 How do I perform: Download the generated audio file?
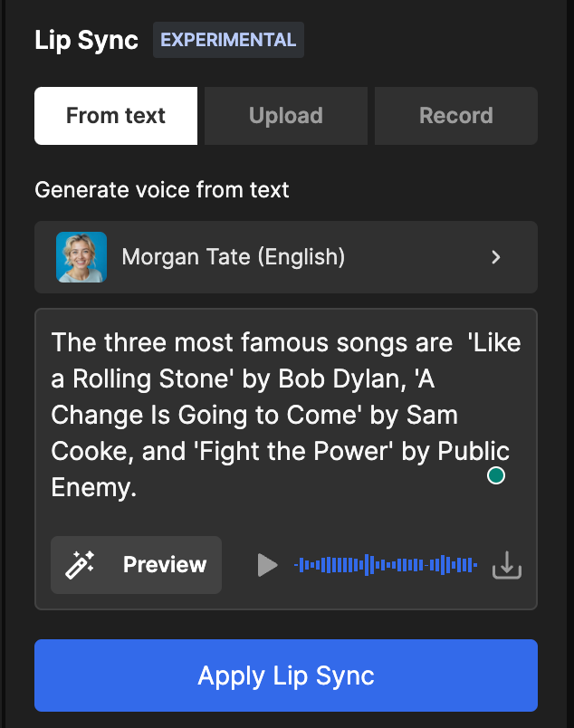pos(507,565)
